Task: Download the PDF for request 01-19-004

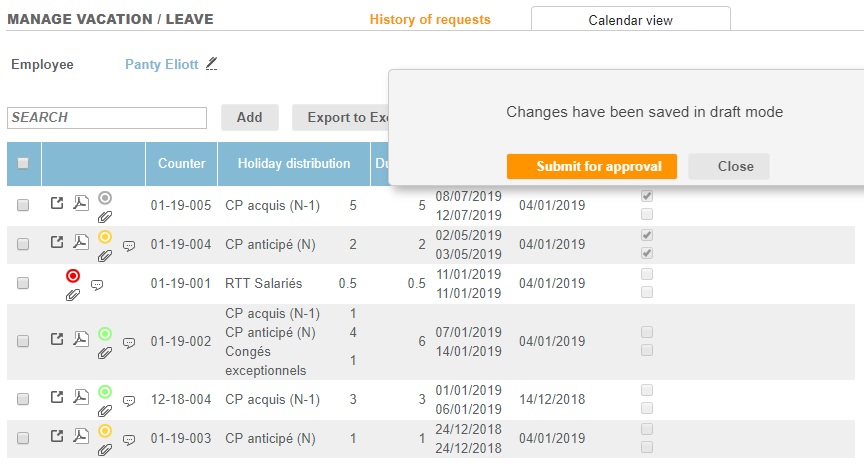Action: (x=82, y=241)
